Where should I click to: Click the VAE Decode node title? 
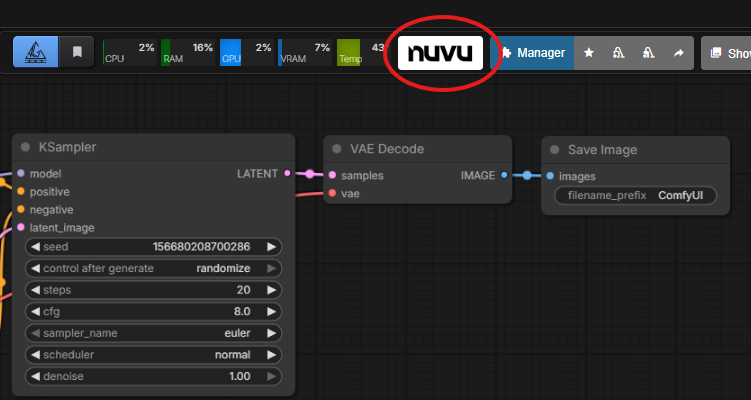coord(387,149)
